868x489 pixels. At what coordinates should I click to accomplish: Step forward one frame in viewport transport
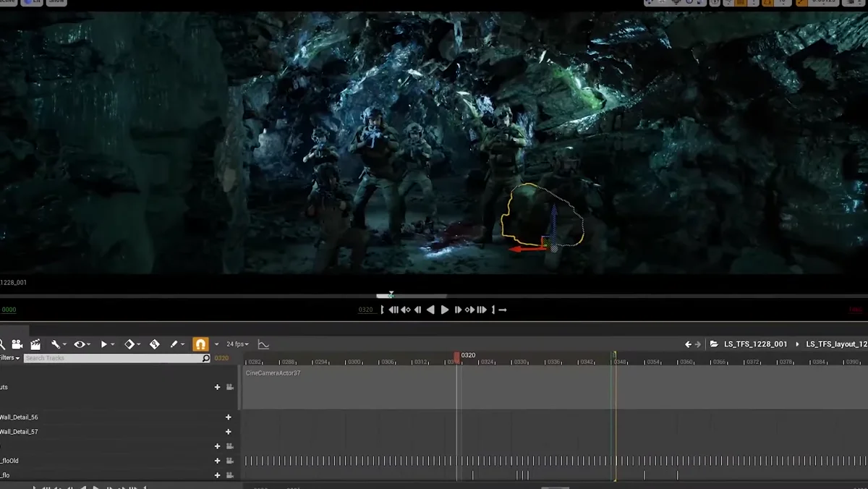click(458, 310)
